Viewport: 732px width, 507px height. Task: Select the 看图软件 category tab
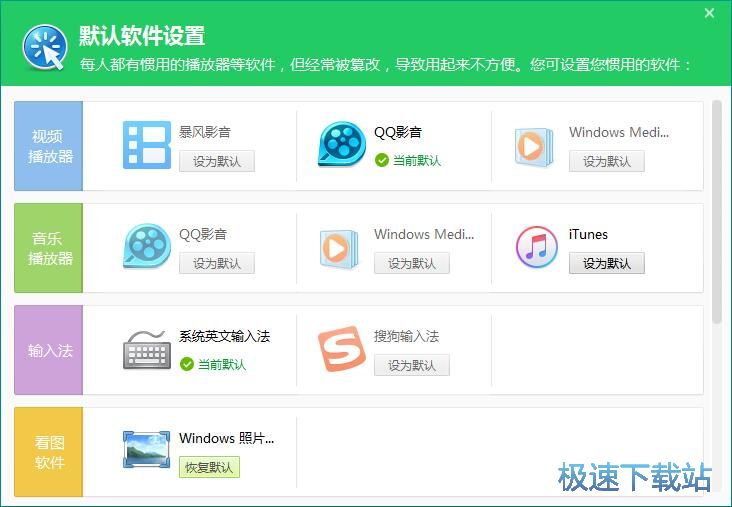tap(49, 452)
